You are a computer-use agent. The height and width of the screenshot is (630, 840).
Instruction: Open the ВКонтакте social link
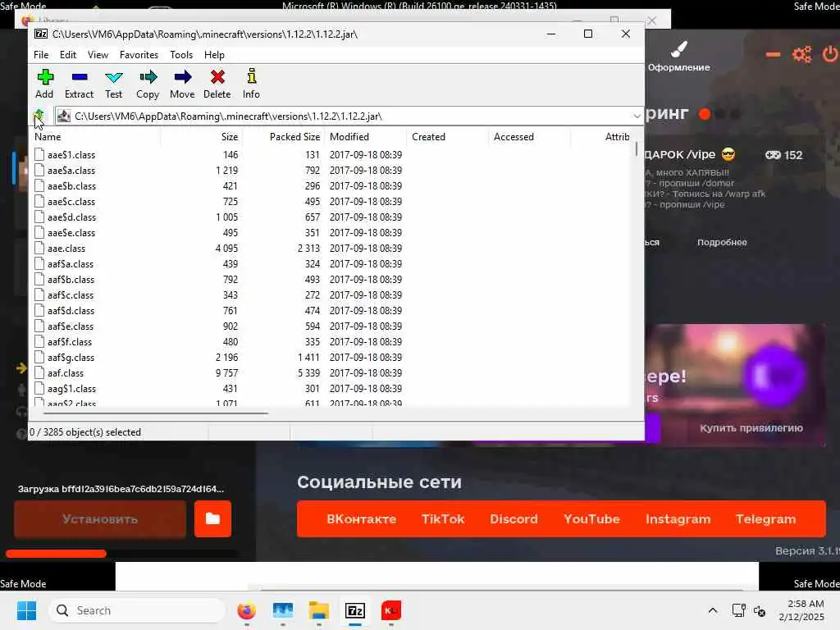coord(362,518)
